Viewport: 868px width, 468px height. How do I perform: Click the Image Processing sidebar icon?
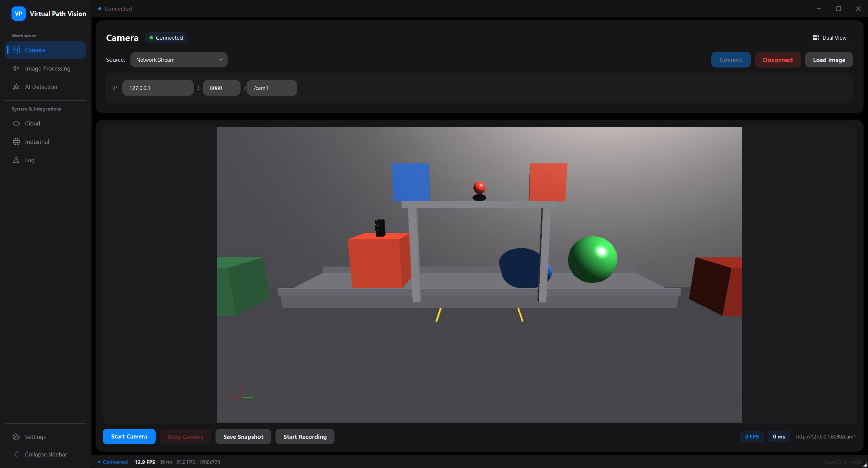[16, 69]
